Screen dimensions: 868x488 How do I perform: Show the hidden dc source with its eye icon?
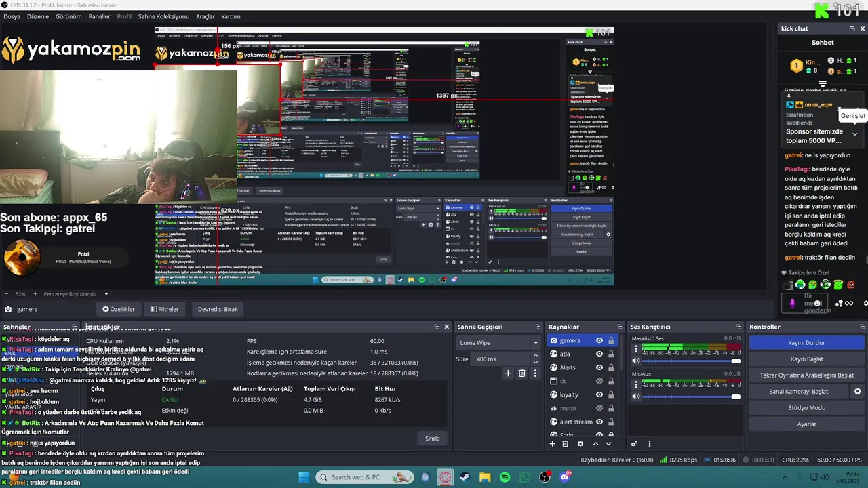(599, 381)
